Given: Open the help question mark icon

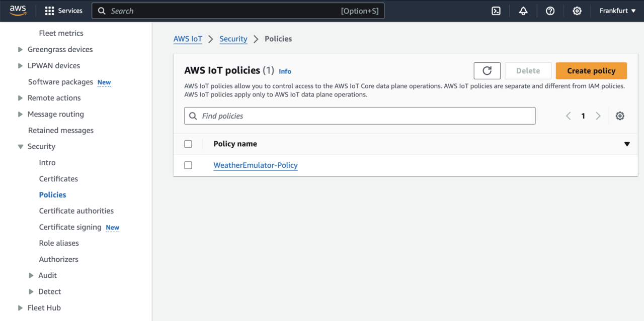Looking at the screenshot, I should click(x=550, y=11).
